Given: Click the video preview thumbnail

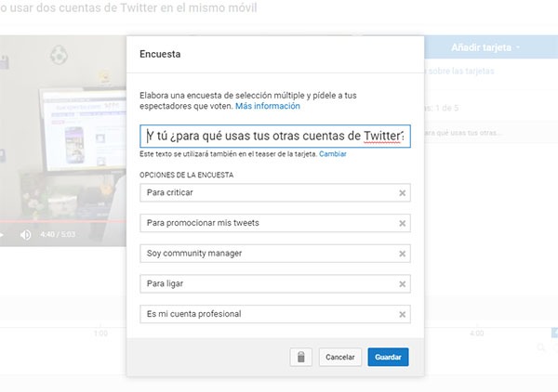Looking at the screenshot, I should (x=63, y=130).
